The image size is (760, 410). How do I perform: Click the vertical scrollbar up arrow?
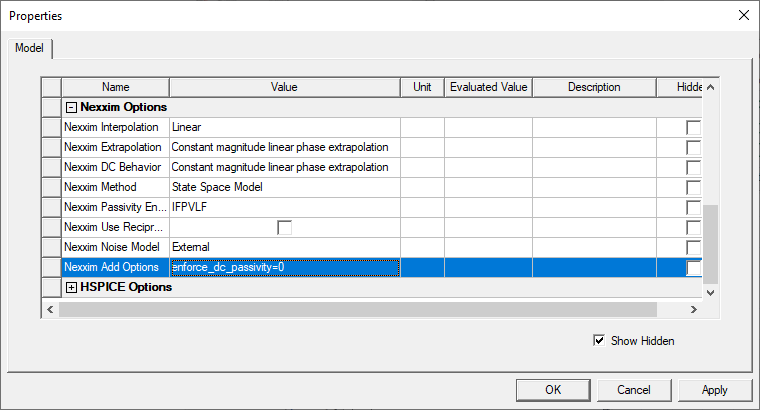(711, 88)
